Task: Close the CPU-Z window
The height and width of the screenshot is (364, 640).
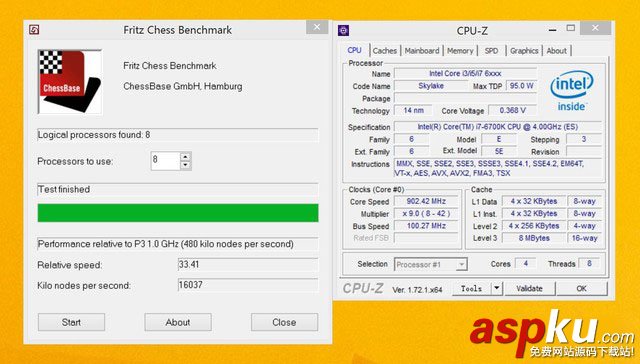Action: click(596, 28)
